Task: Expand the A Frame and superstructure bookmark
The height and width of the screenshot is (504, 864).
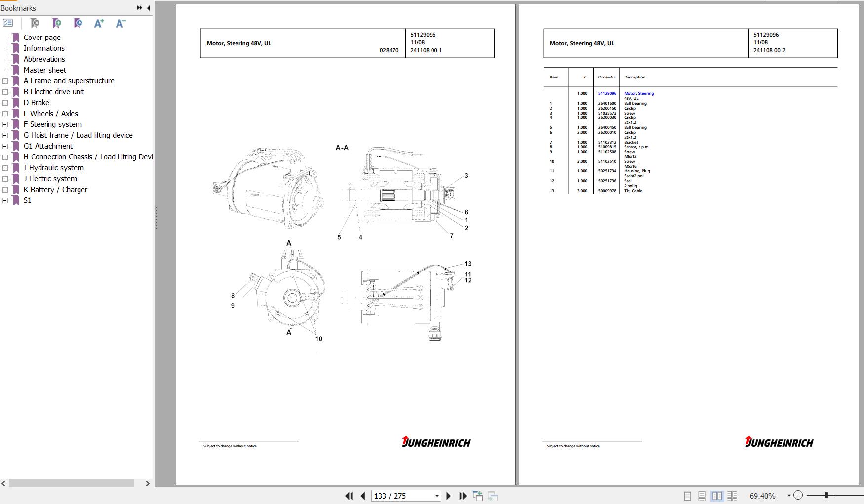Action: [5, 81]
